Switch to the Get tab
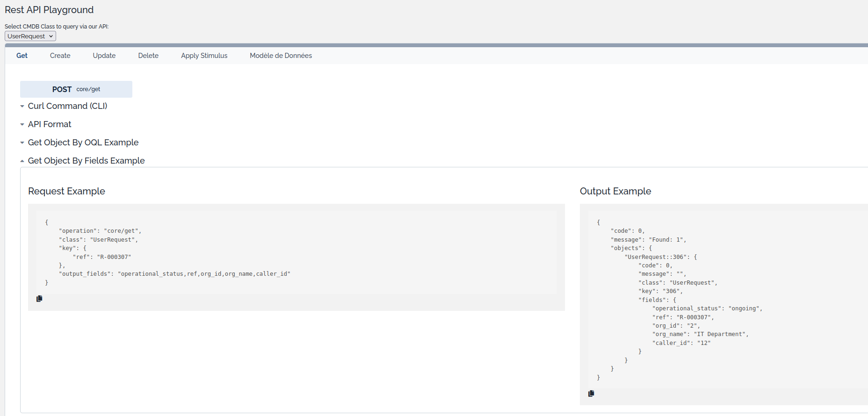The height and width of the screenshot is (416, 868). (x=22, y=56)
